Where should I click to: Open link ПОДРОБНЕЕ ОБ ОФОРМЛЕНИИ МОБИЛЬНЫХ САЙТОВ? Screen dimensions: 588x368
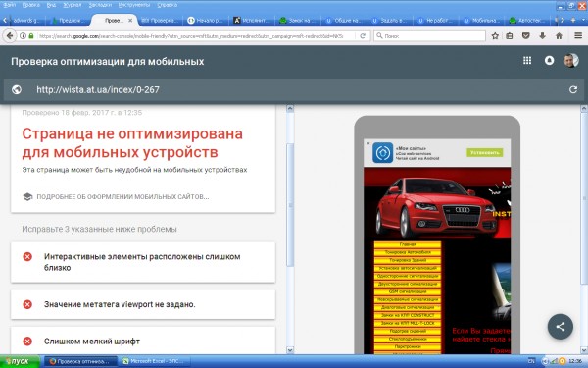(122, 197)
